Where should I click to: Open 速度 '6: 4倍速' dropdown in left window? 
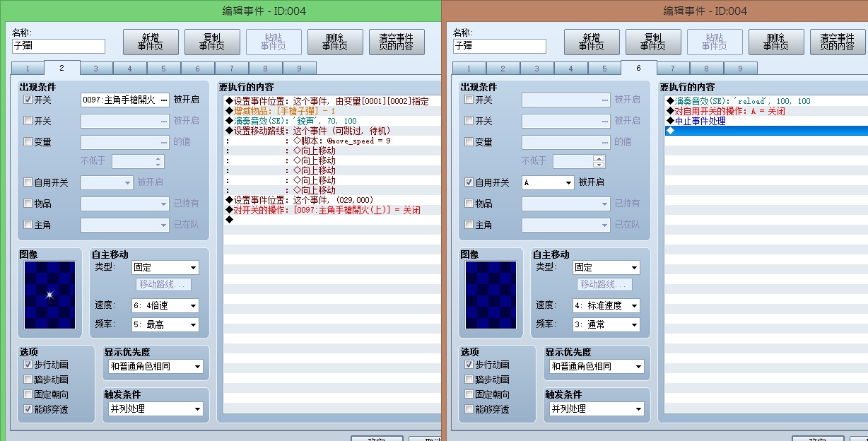pos(165,306)
